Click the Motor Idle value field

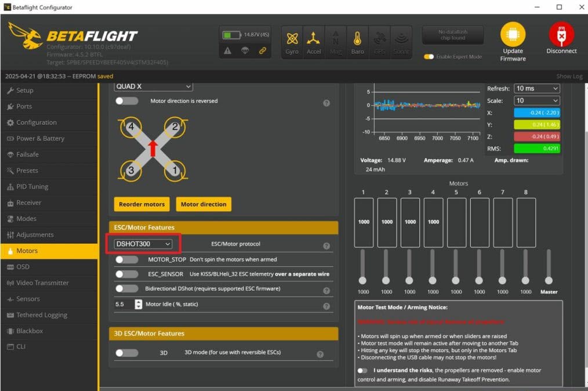[x=124, y=305]
